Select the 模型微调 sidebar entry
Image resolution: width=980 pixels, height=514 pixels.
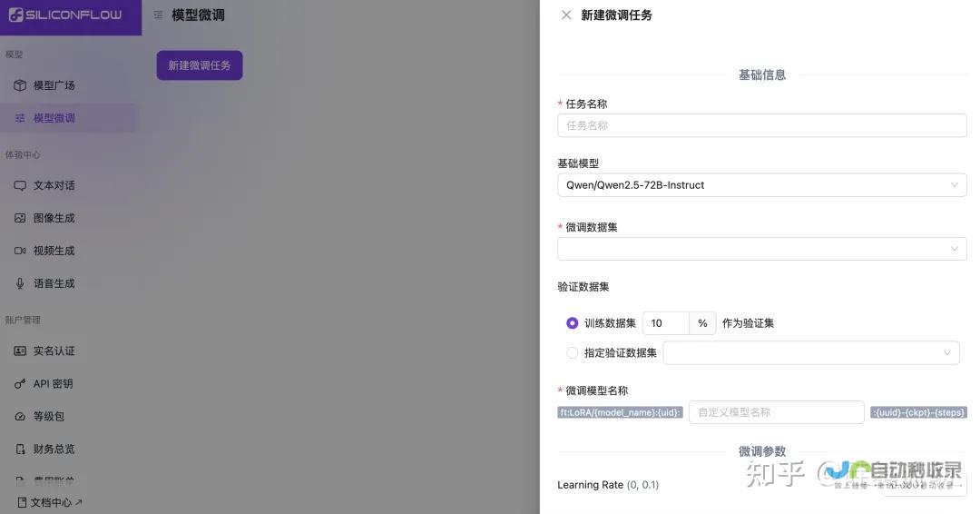pos(71,117)
